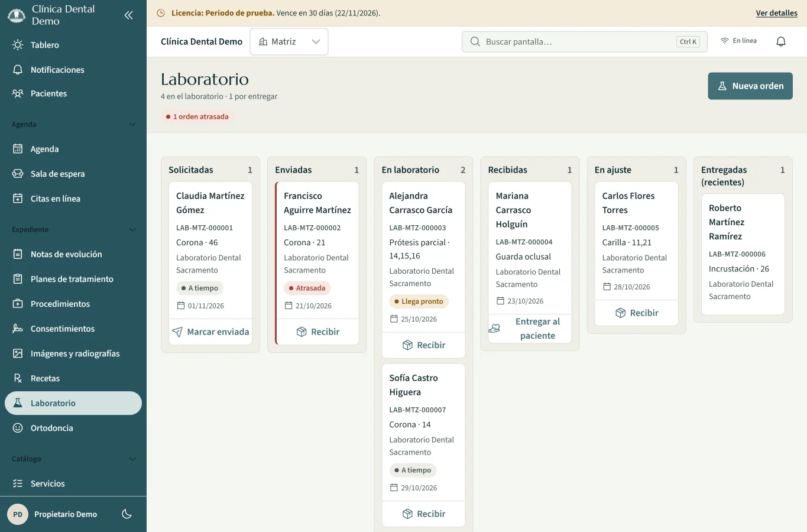Click order code LAB-MTZ-000005

(630, 228)
